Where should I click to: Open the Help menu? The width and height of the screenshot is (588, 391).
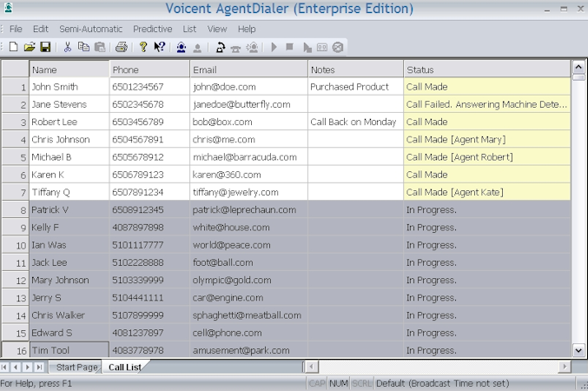(x=247, y=29)
